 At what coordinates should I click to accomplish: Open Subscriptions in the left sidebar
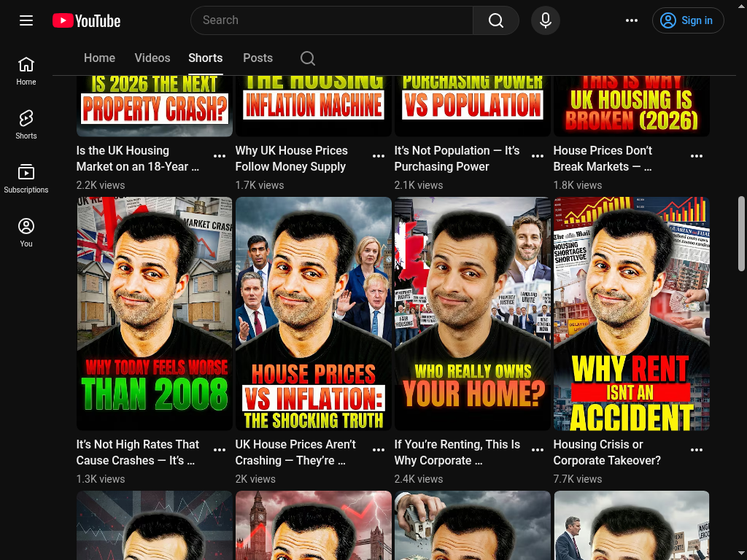pos(26,179)
